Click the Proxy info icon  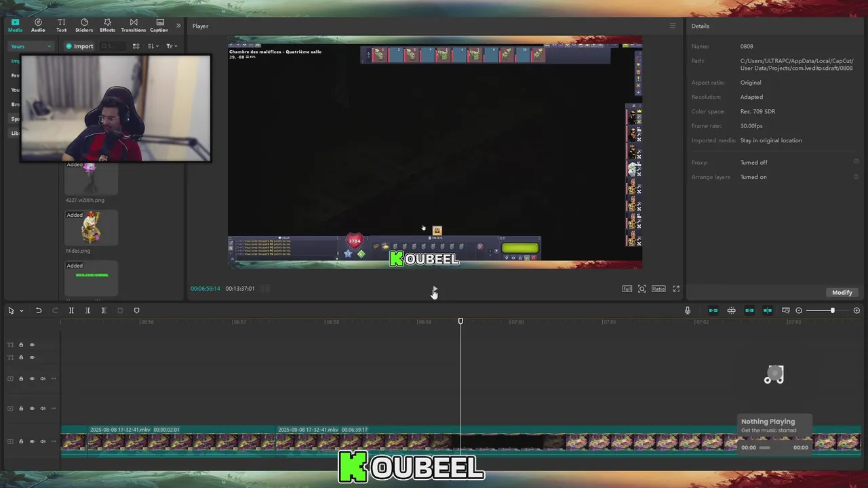[856, 161]
